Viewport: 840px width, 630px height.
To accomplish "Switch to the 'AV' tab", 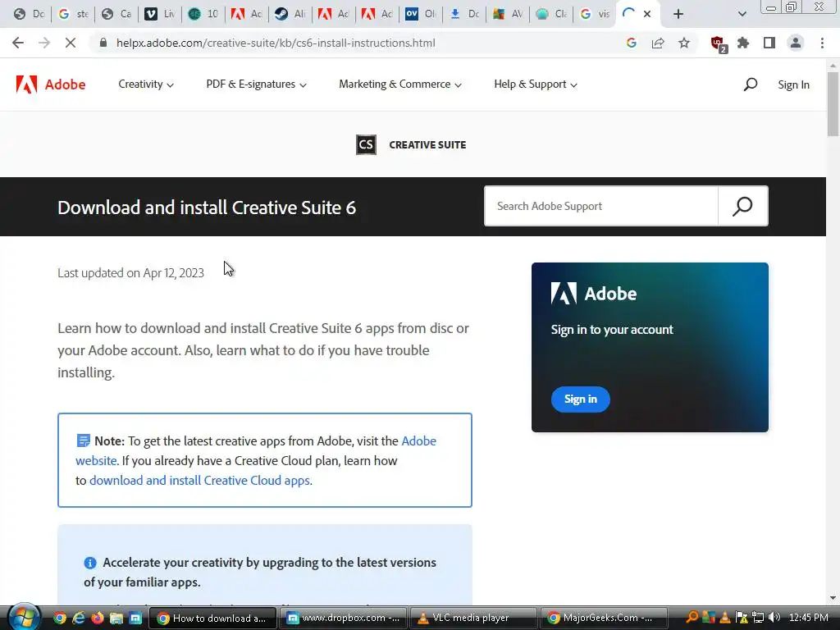I will [508, 14].
